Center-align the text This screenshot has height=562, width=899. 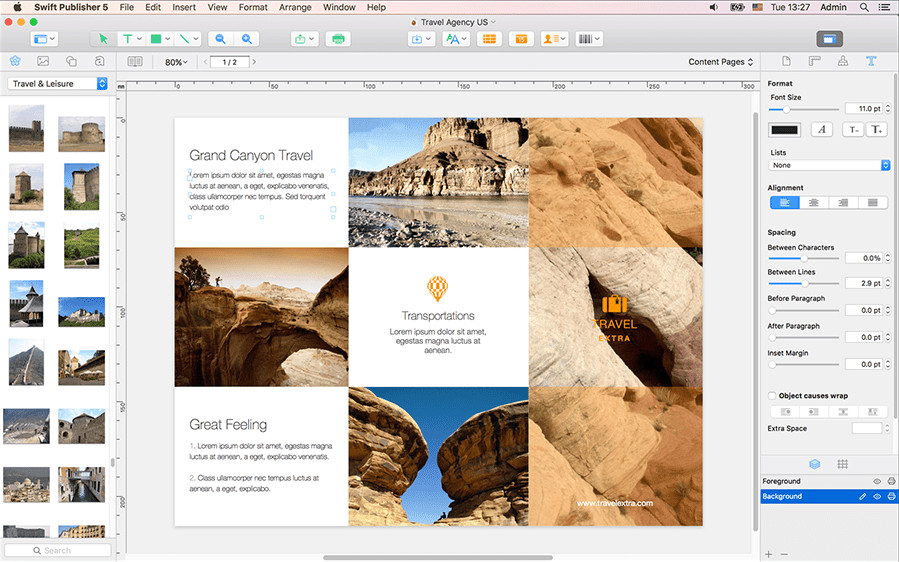814,202
